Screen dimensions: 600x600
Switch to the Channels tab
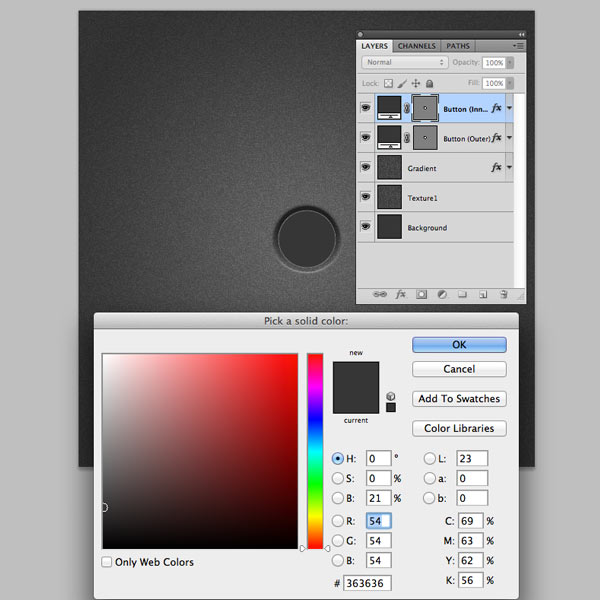click(x=416, y=46)
